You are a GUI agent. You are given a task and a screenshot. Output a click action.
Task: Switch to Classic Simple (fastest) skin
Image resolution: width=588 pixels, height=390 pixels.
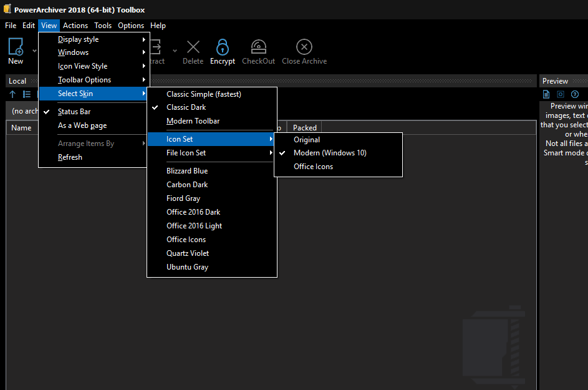point(212,94)
